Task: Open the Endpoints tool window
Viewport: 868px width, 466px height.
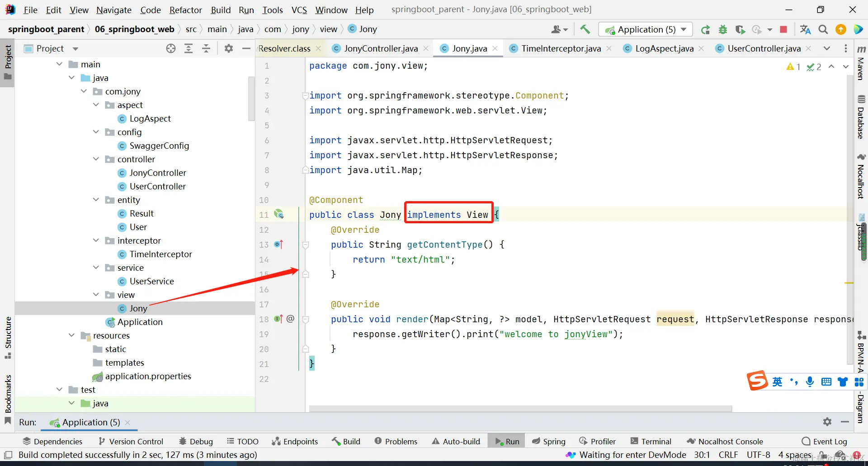Action: pos(295,441)
